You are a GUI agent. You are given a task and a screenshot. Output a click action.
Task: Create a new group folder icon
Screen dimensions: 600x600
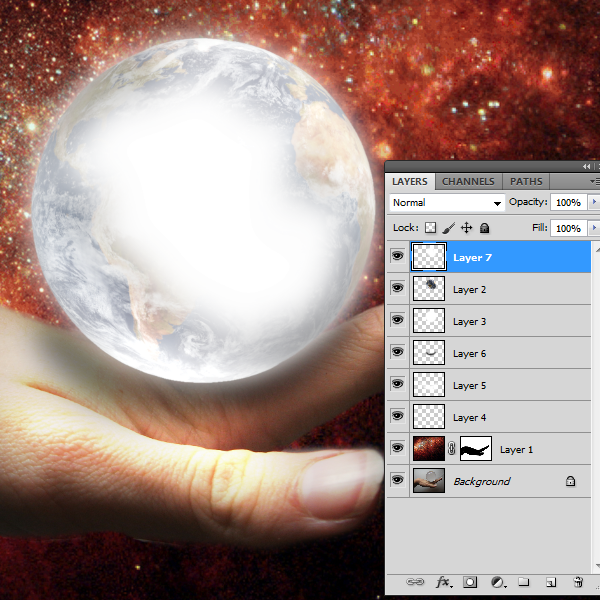[523, 582]
